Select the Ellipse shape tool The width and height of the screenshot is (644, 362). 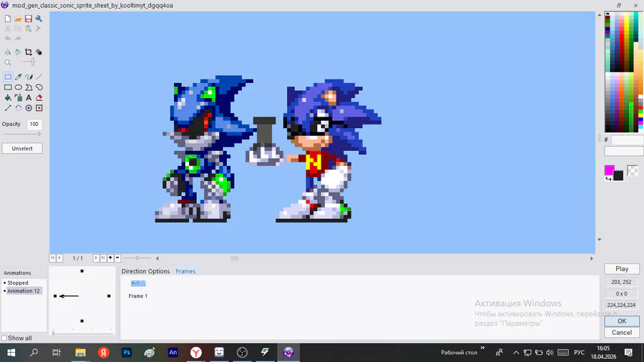18,87
